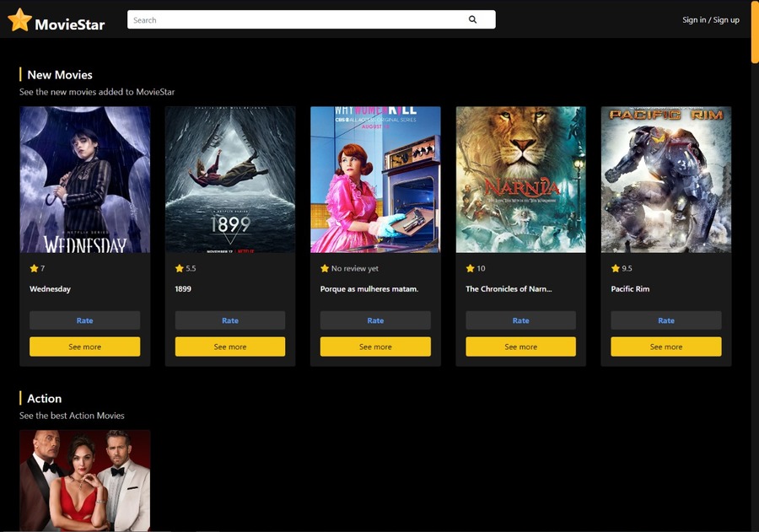Rate Pacific Rim
The width and height of the screenshot is (759, 532).
point(665,320)
